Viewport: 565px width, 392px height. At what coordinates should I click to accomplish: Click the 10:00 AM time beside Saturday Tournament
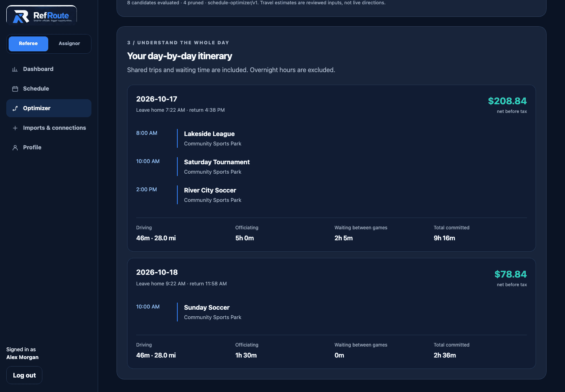[148, 162]
